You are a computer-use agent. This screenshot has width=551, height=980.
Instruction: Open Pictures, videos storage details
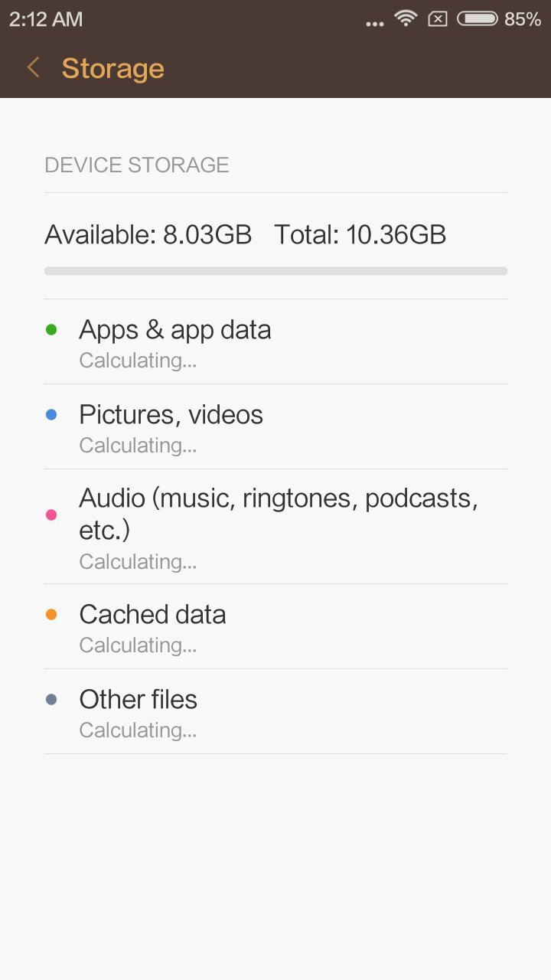275,426
